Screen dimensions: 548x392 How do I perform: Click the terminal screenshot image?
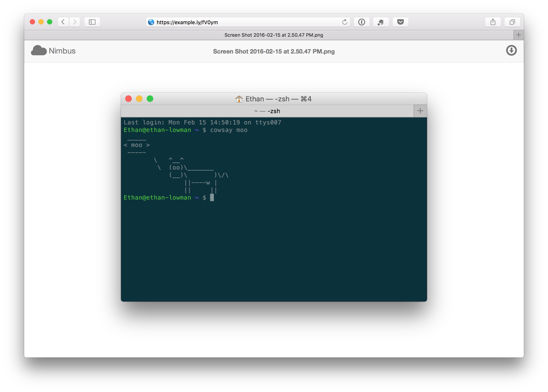[x=274, y=208]
